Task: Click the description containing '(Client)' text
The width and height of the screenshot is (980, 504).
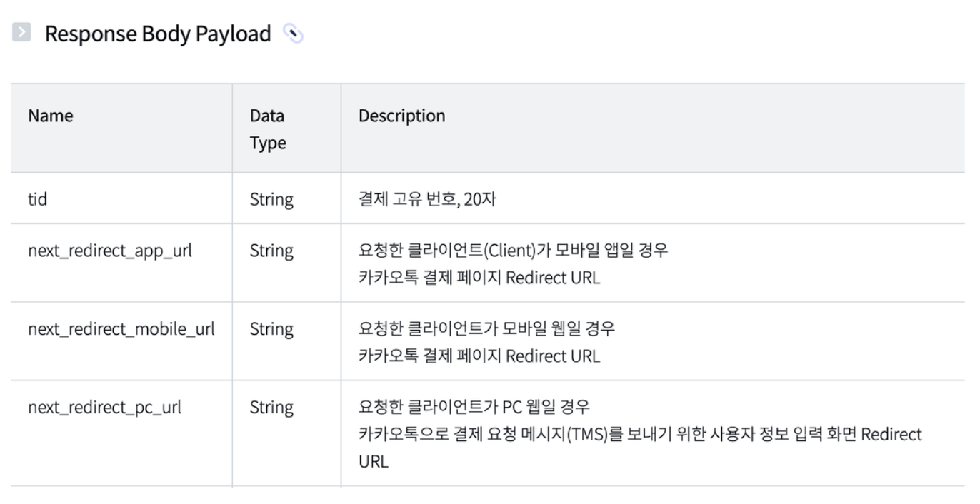Action: click(513, 251)
